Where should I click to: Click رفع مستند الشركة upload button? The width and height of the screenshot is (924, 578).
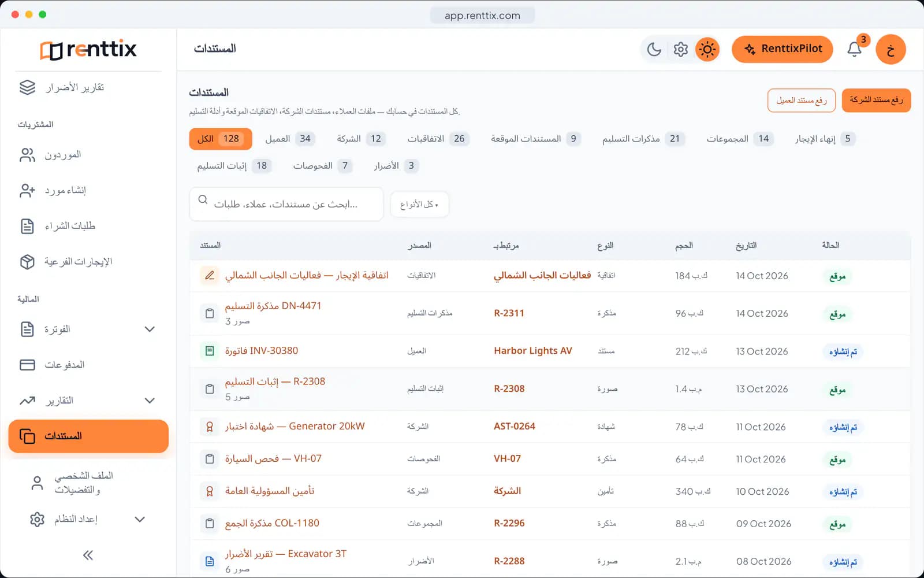[x=876, y=101]
